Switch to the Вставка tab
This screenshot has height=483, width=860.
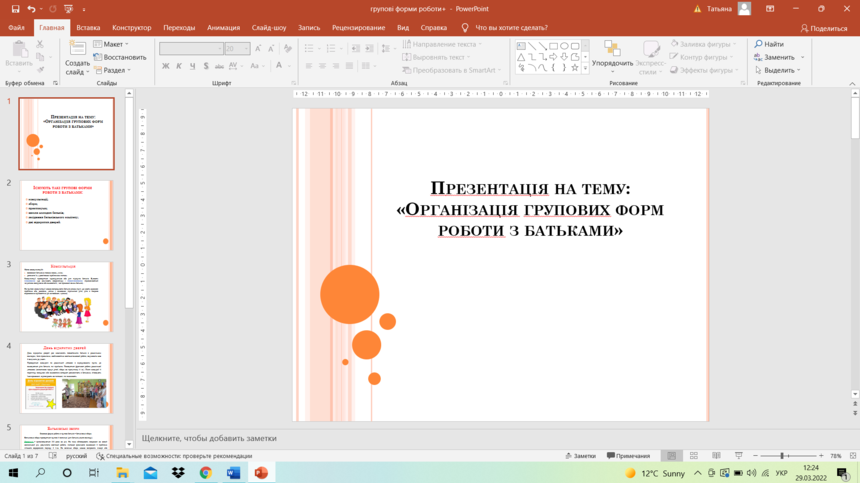click(88, 27)
